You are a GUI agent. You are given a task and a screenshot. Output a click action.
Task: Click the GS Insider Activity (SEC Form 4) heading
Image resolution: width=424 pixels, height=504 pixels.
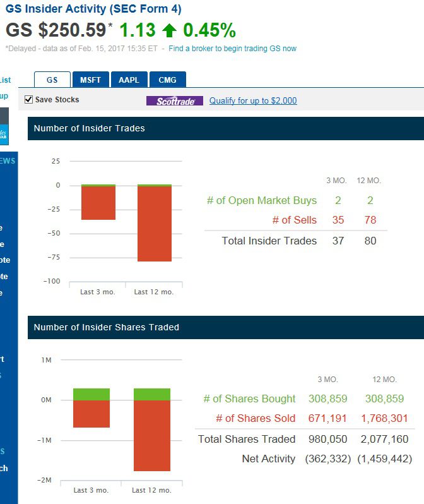[93, 9]
